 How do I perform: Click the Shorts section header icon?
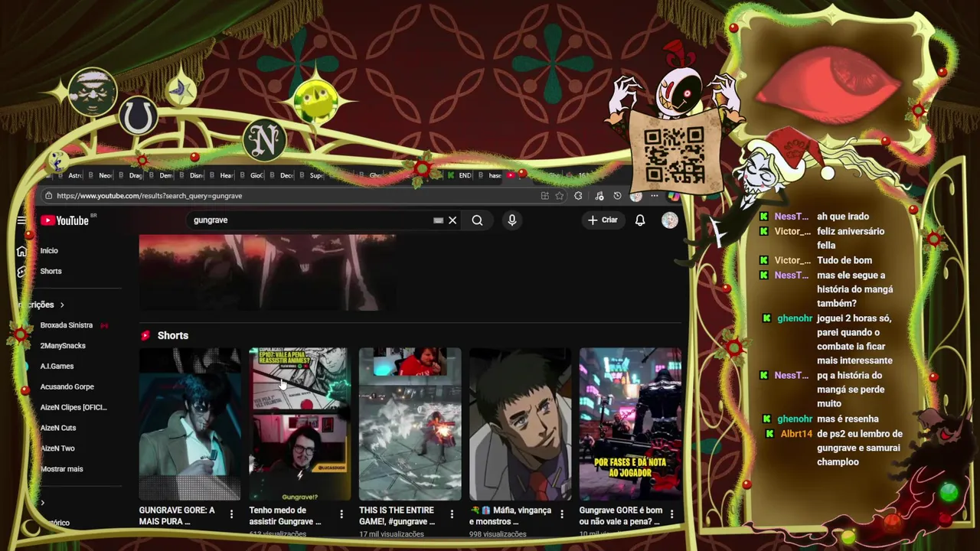(145, 335)
